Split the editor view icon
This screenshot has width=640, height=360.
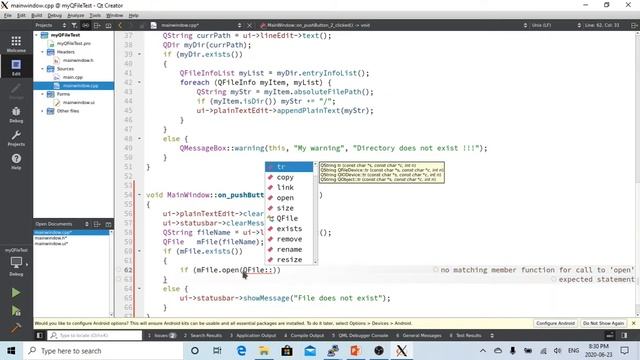point(634,25)
